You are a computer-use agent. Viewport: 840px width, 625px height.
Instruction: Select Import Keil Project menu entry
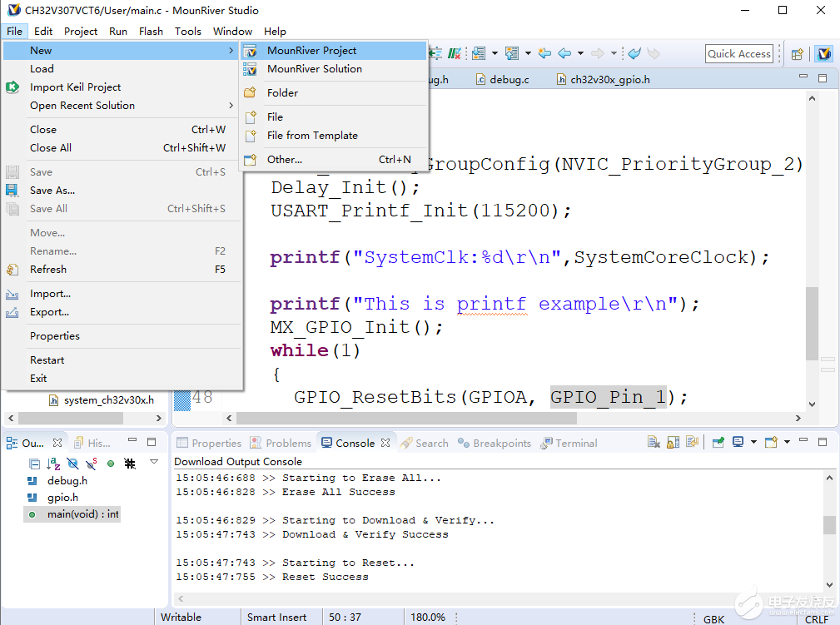point(122,87)
